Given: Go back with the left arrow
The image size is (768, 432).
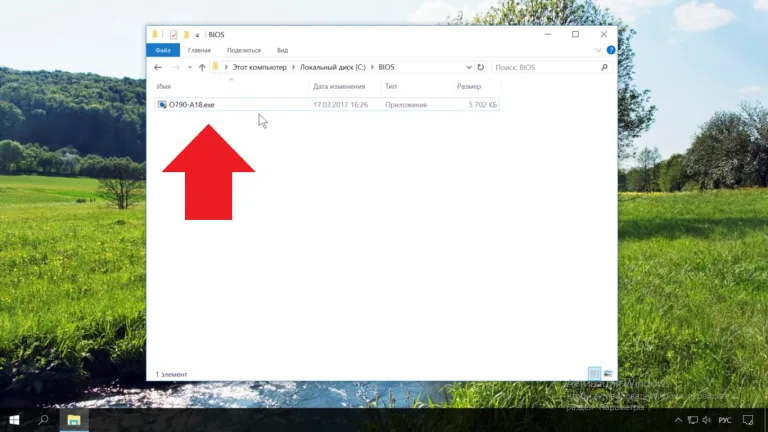Looking at the screenshot, I should (158, 67).
